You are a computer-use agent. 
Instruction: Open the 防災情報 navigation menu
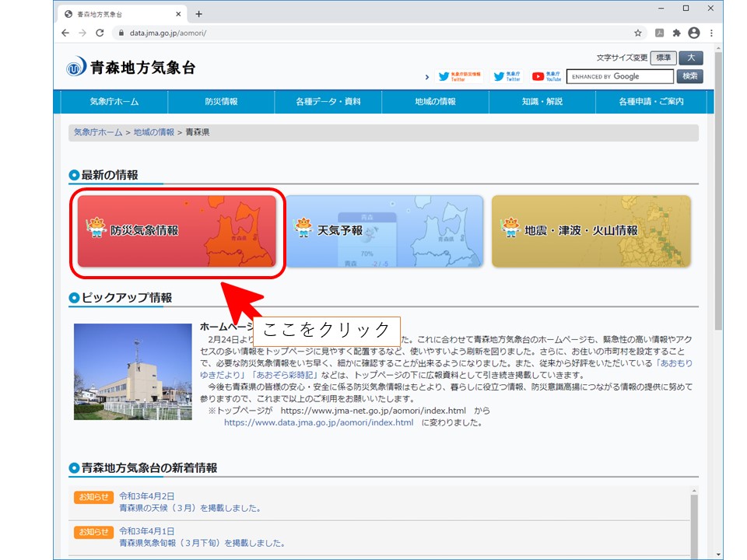(x=221, y=101)
